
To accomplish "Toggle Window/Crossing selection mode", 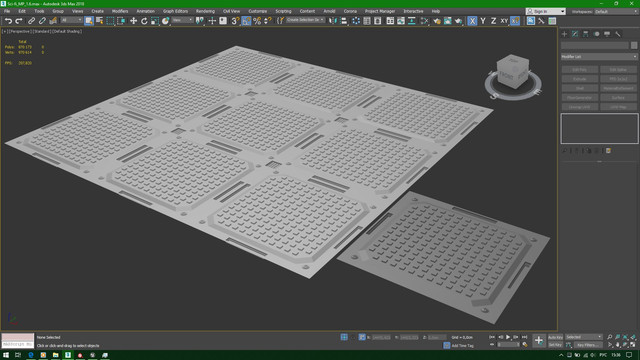I will point(121,21).
